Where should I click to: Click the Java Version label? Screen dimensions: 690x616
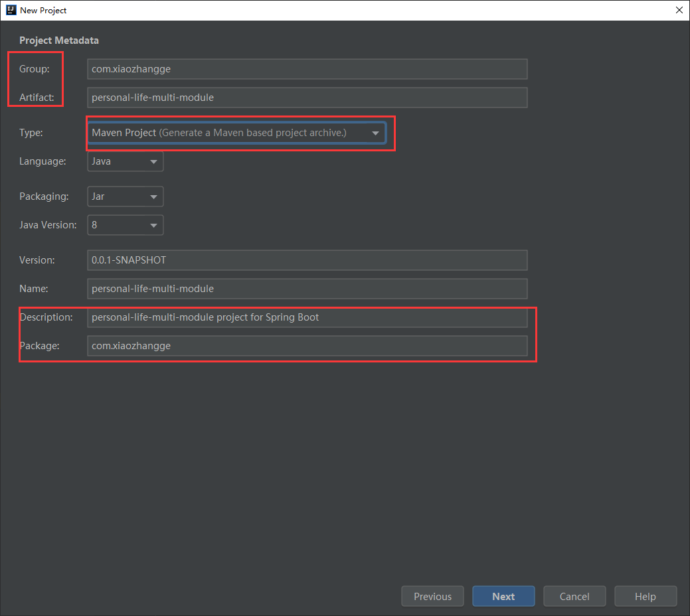48,225
